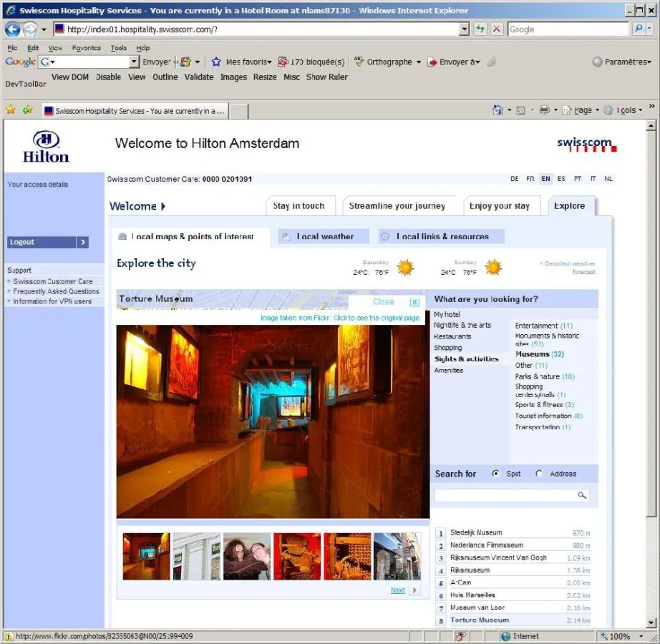Select the Spot radio button
This screenshot has height=644, width=660.
496,474
